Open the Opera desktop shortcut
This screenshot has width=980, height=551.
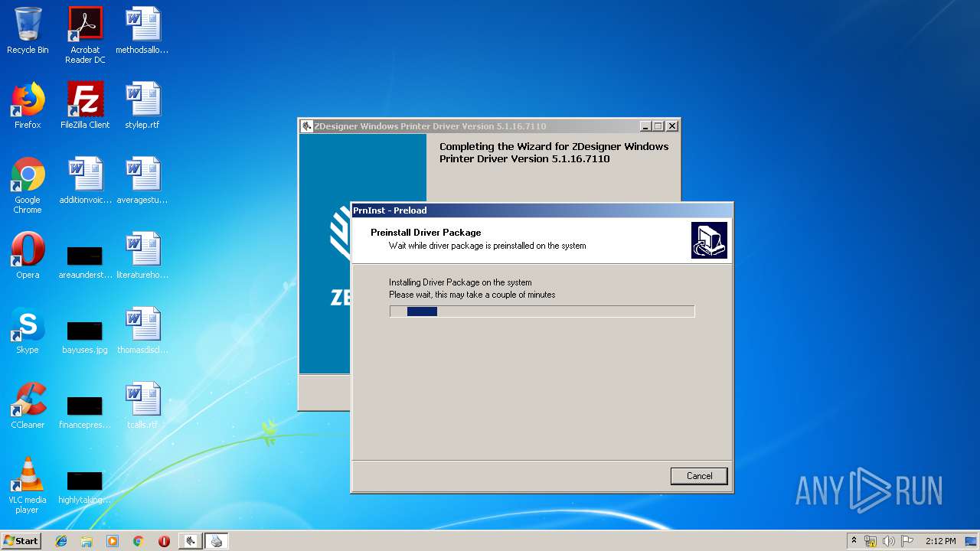tap(28, 256)
